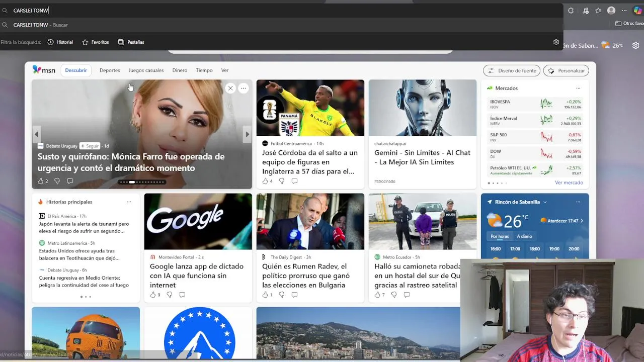The width and height of the screenshot is (644, 362).
Task: Open the Japón alerta de tsunami headline
Action: [84, 227]
